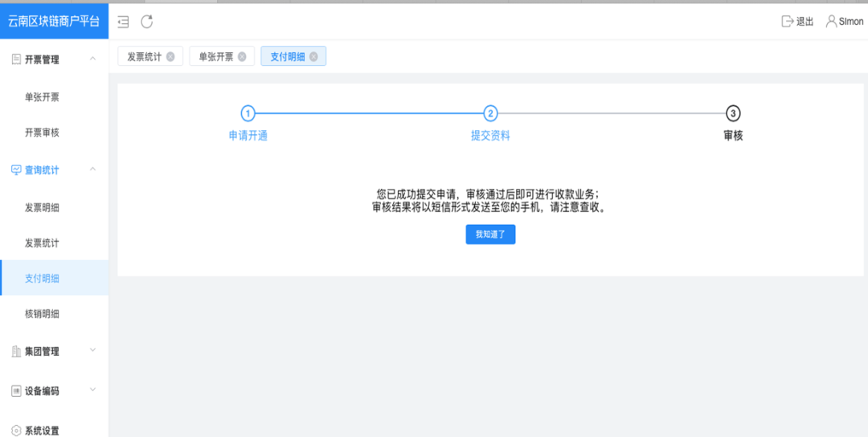The image size is (868, 437).
Task: Open 核销明细 in the sidebar
Action: pyautogui.click(x=42, y=313)
